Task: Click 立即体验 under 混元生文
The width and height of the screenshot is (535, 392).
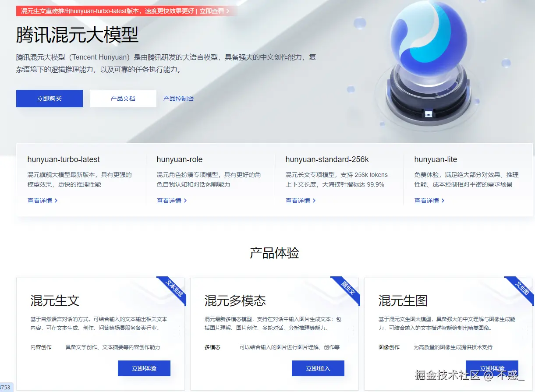Action: (x=144, y=368)
